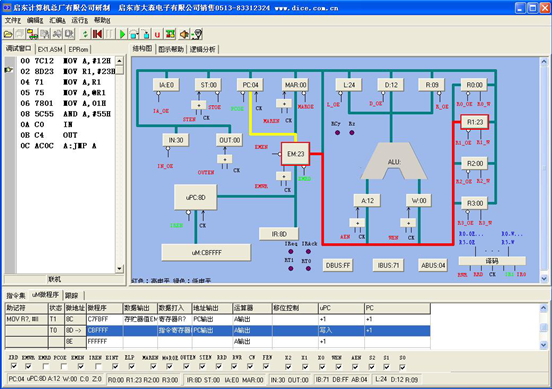The width and height of the screenshot is (552, 389).
Task: Toggle the PCOE checkbox
Action: 63,366
